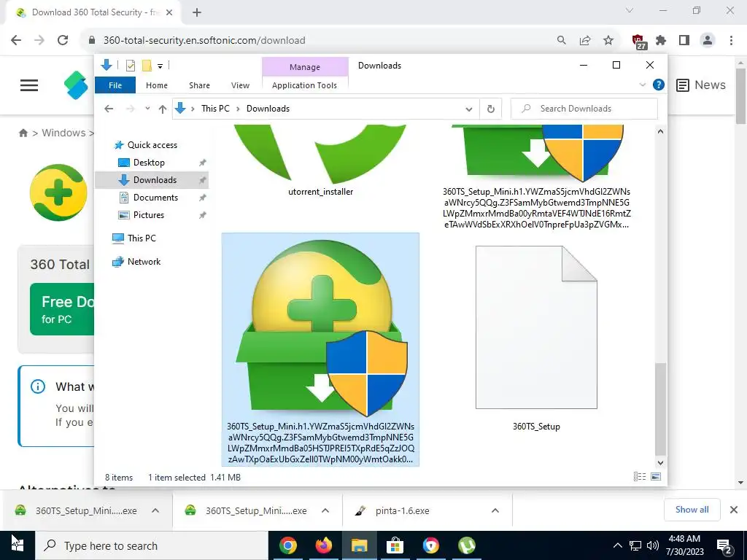The width and height of the screenshot is (747, 560).
Task: Open the uBlock extension icon
Action: [638, 42]
